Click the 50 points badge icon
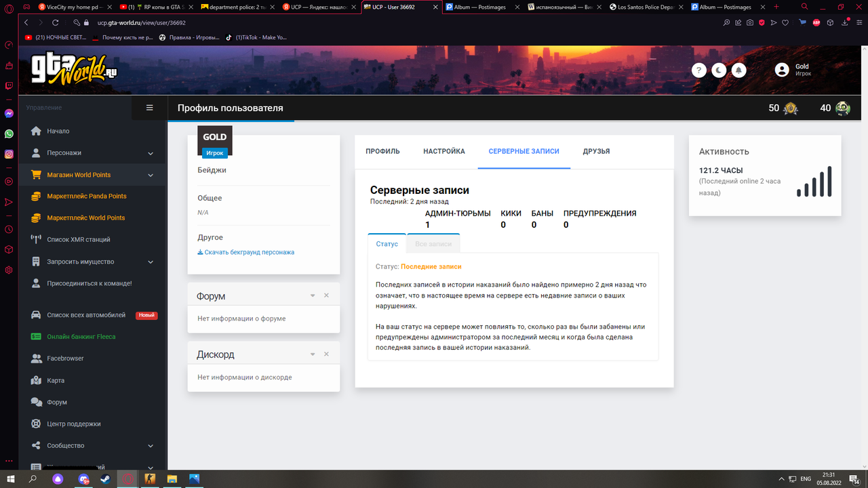 click(x=790, y=108)
